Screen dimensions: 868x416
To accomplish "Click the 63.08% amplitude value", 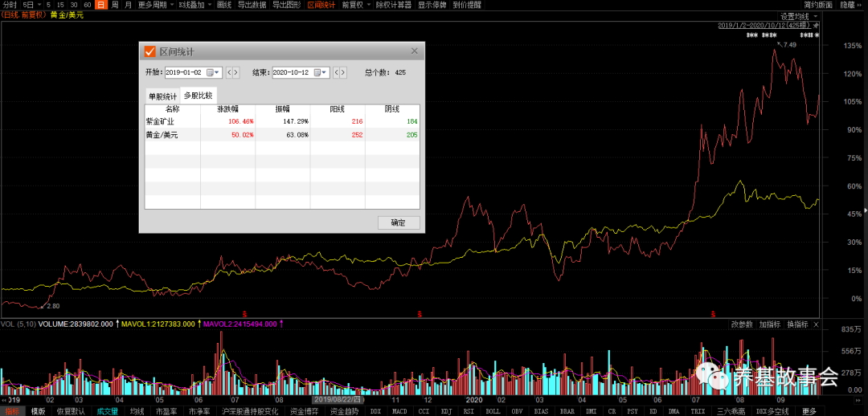I will point(298,134).
